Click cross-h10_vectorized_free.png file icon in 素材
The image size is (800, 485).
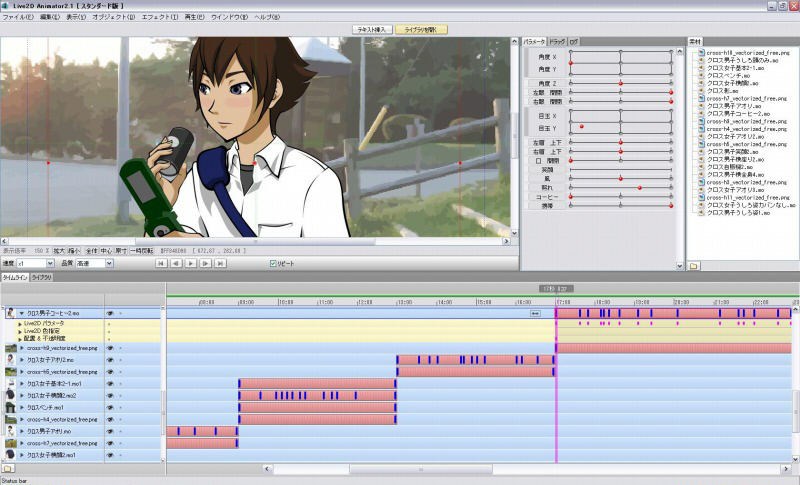[x=702, y=53]
